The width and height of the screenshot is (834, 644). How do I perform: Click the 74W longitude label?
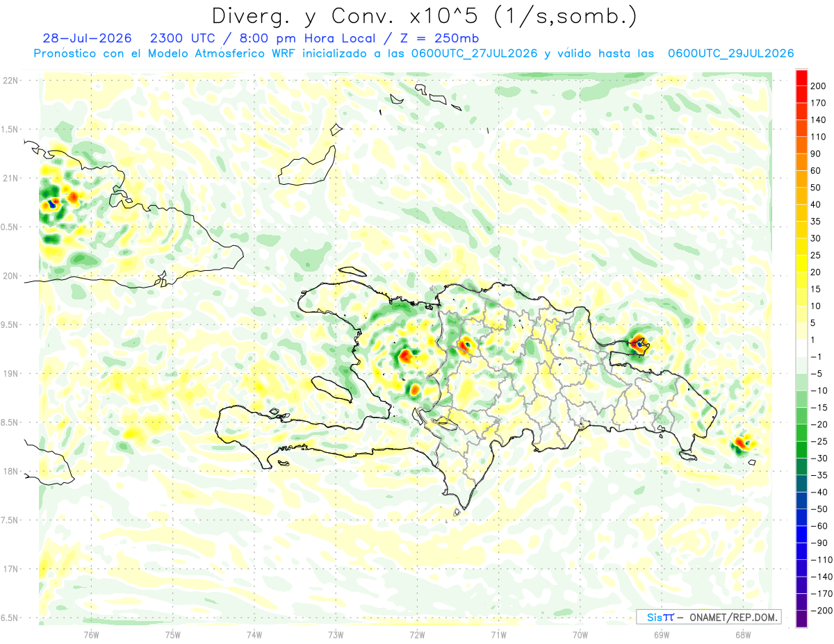point(254,634)
